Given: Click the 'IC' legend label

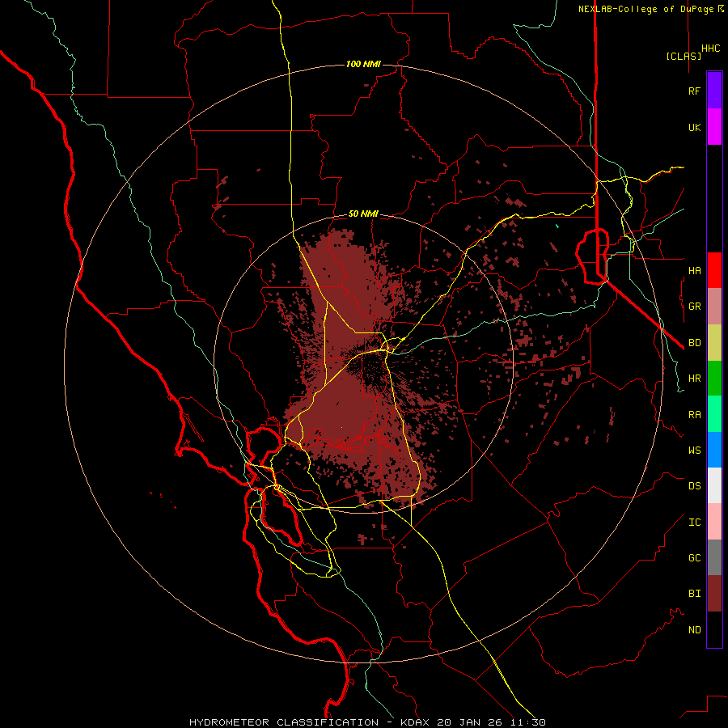Looking at the screenshot, I should tap(694, 523).
